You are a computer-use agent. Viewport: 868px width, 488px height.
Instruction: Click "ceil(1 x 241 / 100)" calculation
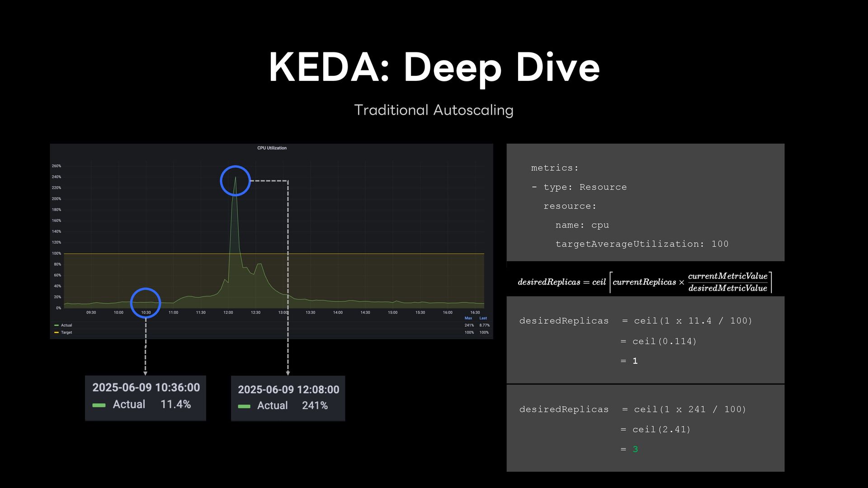[x=690, y=409]
